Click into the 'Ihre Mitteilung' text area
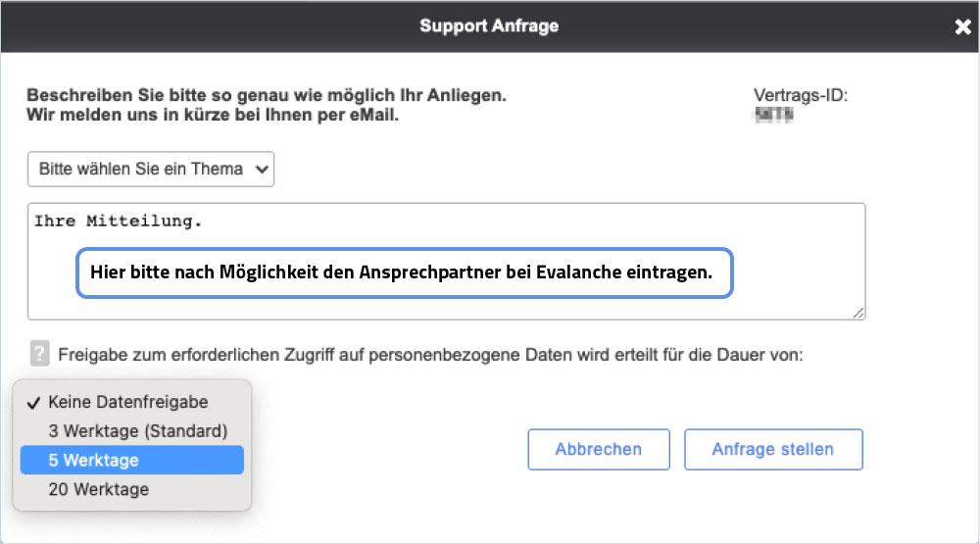This screenshot has height=544, width=980. click(x=446, y=262)
